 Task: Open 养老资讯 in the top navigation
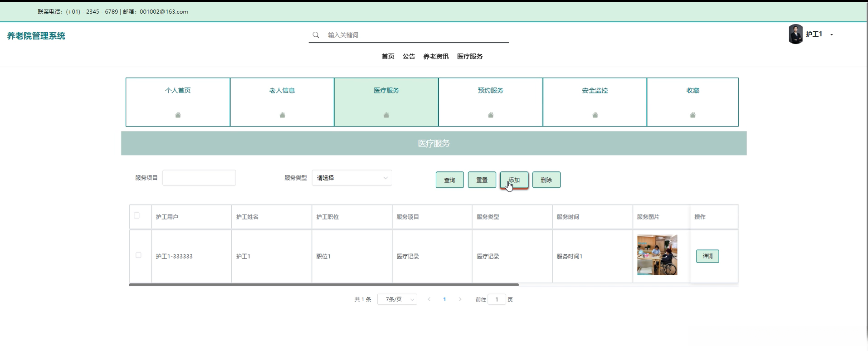click(436, 56)
